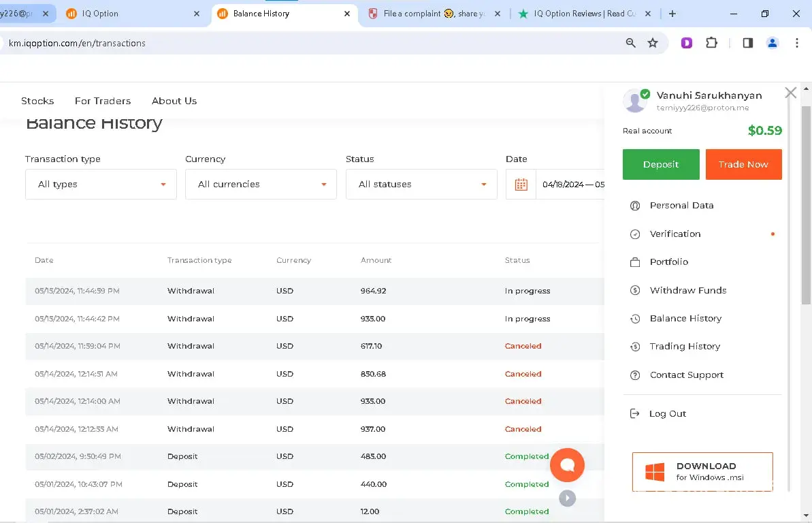Viewport: 812px width, 523px height.
Task: Click the Log Out link
Action: [666, 414]
